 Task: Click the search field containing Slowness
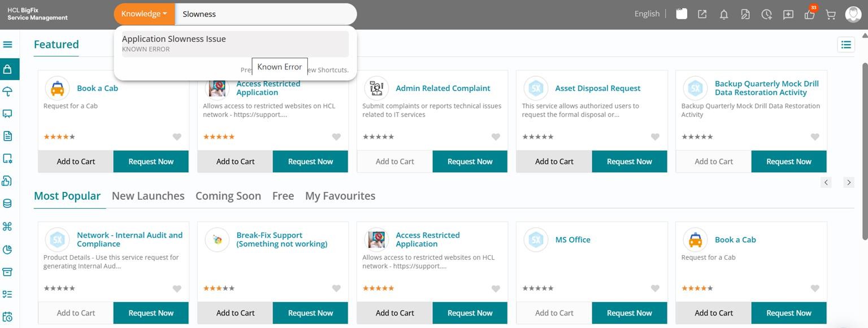(266, 14)
